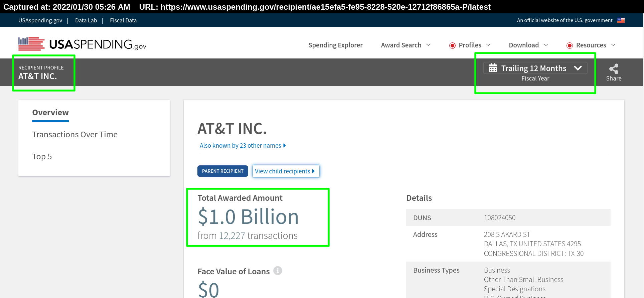Jump to Transactions Over Time section
Screen dimensions: 644x298
[75, 135]
